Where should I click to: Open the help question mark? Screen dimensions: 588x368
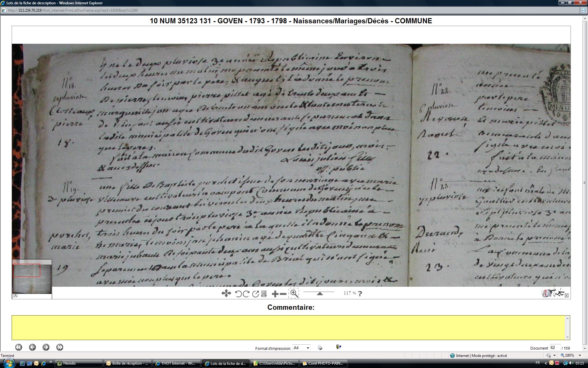tap(360, 293)
